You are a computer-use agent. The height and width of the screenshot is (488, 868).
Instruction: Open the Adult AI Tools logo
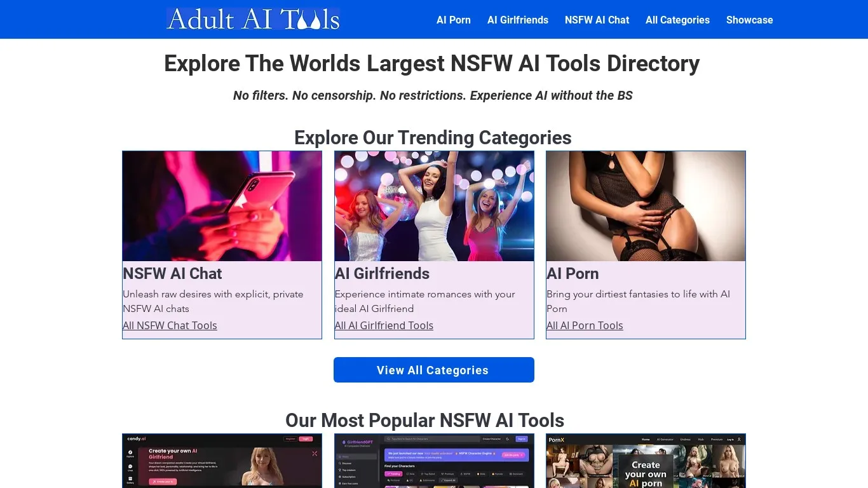click(252, 19)
